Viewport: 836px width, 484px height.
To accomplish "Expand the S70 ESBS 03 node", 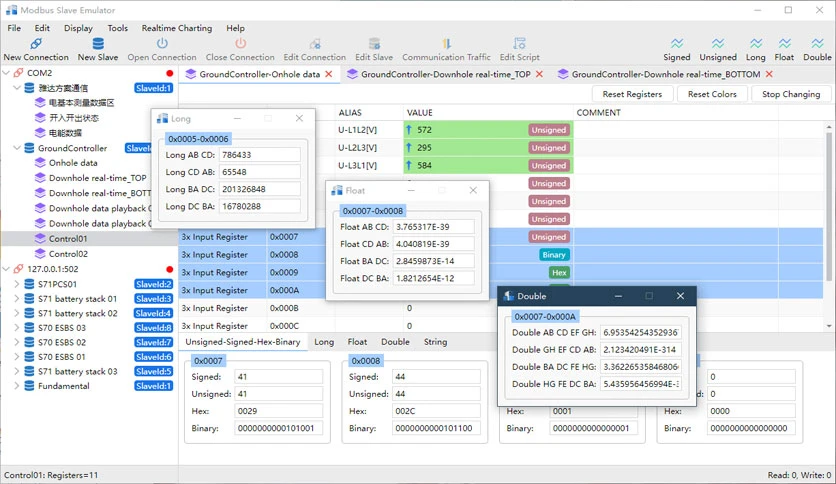I will 17,327.
